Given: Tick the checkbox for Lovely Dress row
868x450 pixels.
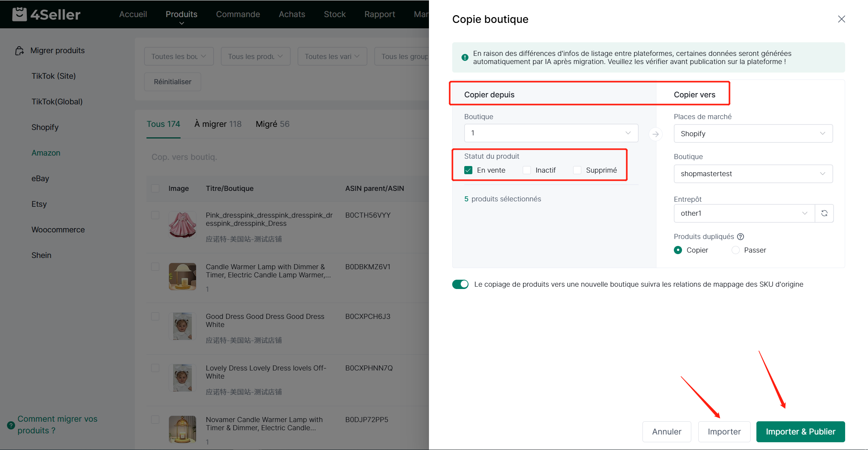Looking at the screenshot, I should click(x=155, y=368).
